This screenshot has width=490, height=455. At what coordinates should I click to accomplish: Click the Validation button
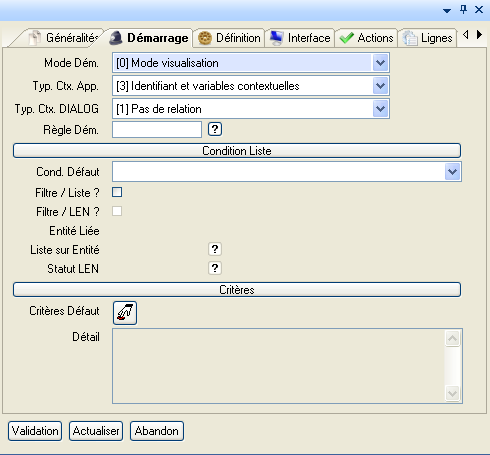coord(35,431)
